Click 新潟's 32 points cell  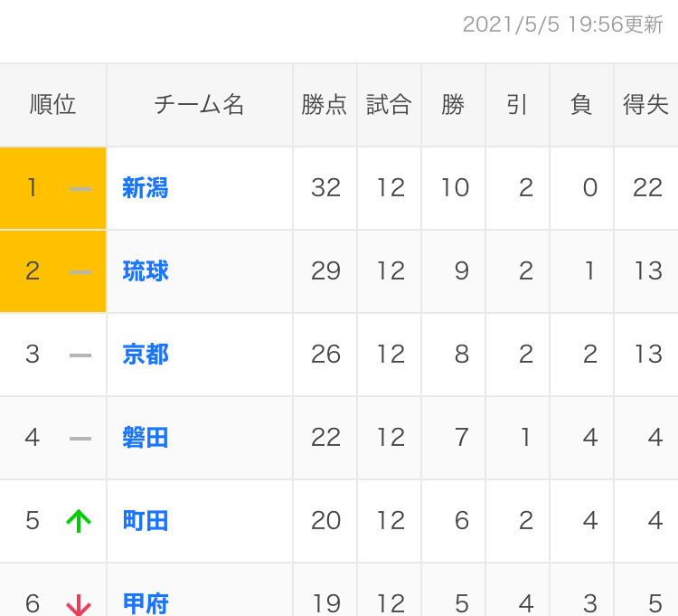pyautogui.click(x=325, y=188)
